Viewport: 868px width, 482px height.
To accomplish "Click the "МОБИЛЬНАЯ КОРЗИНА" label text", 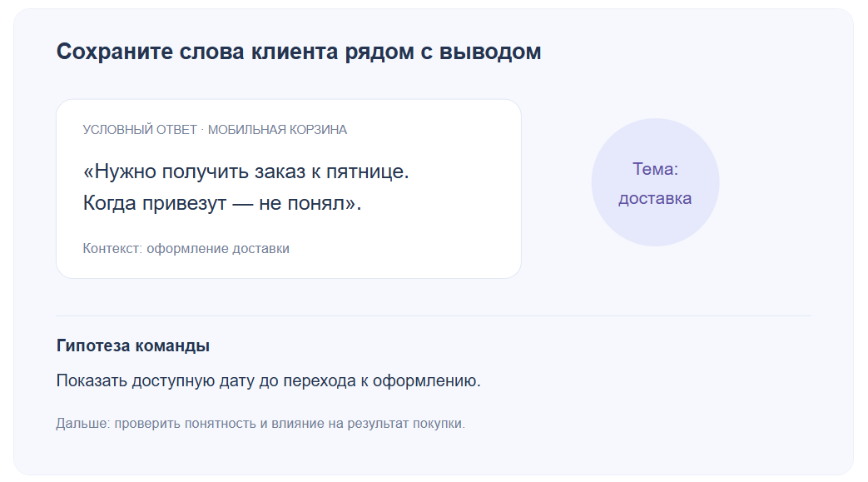I will click(x=277, y=130).
